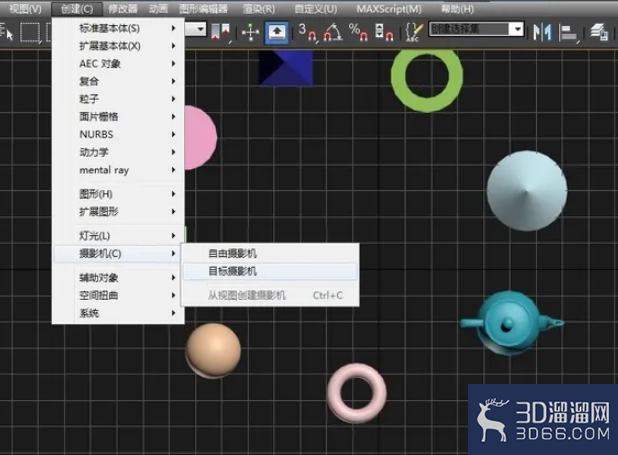Choose 目标摄影机 from camera submenu
The image size is (618, 455).
tap(270, 271)
